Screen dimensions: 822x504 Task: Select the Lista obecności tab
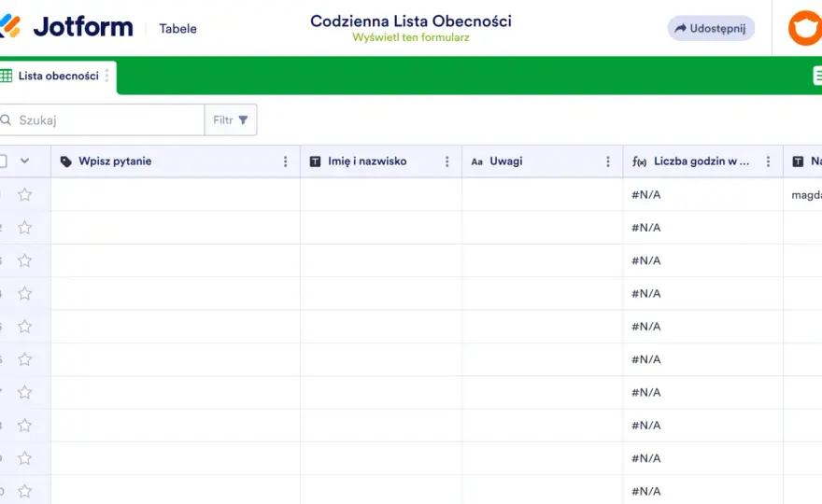[x=58, y=77]
